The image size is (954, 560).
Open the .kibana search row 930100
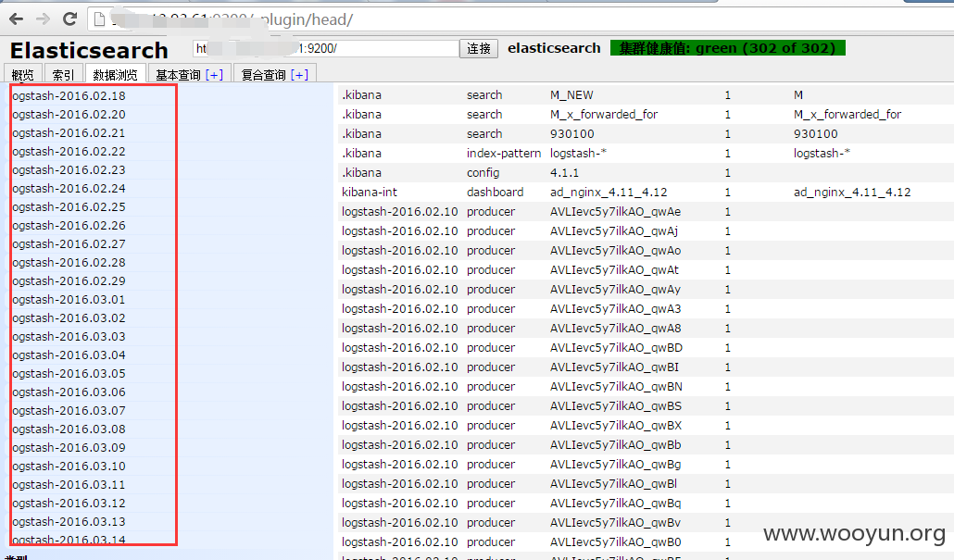tap(646, 134)
